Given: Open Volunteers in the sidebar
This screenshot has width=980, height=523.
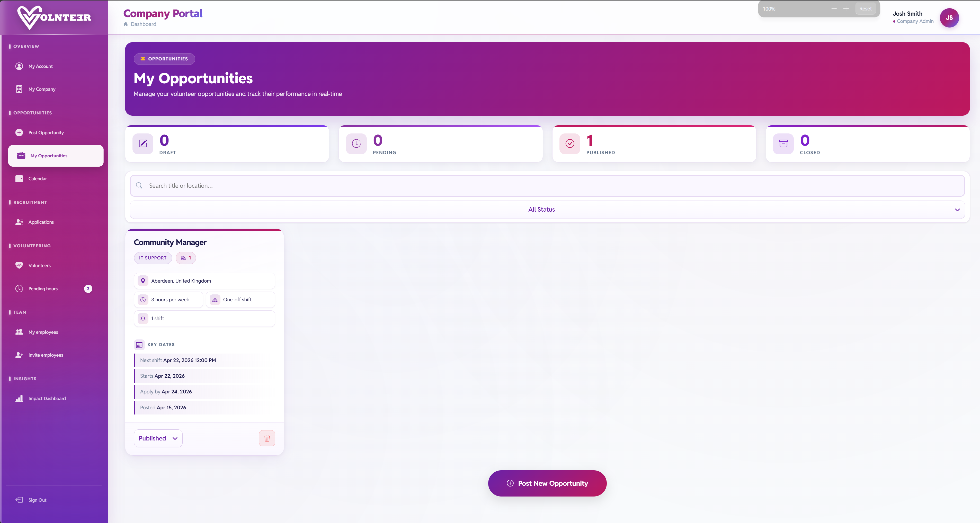Looking at the screenshot, I should click(x=56, y=266).
